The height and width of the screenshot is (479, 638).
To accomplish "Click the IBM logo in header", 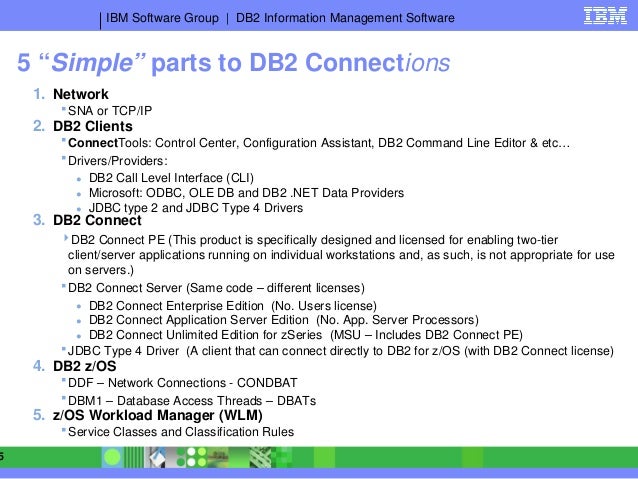I will [x=605, y=15].
